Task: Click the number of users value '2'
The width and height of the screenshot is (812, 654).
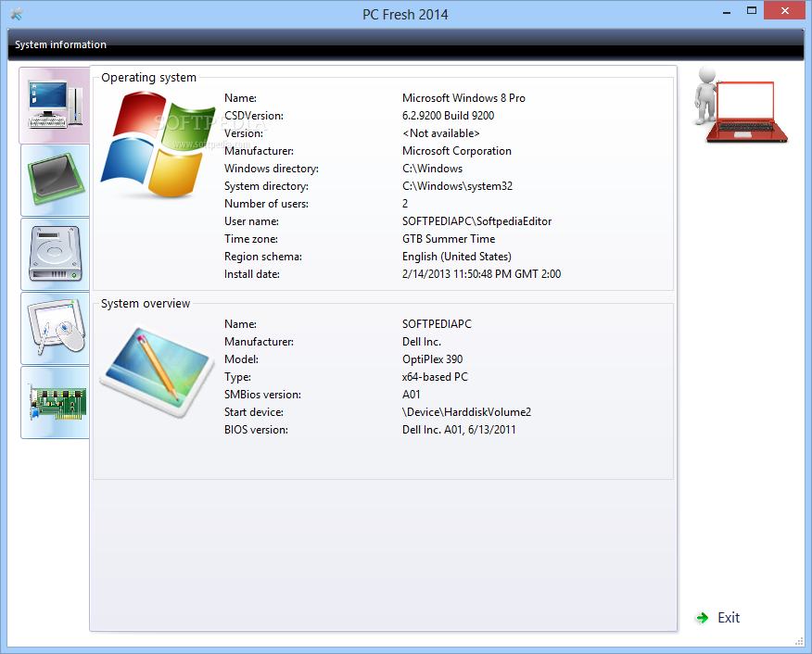Action: 405,204
